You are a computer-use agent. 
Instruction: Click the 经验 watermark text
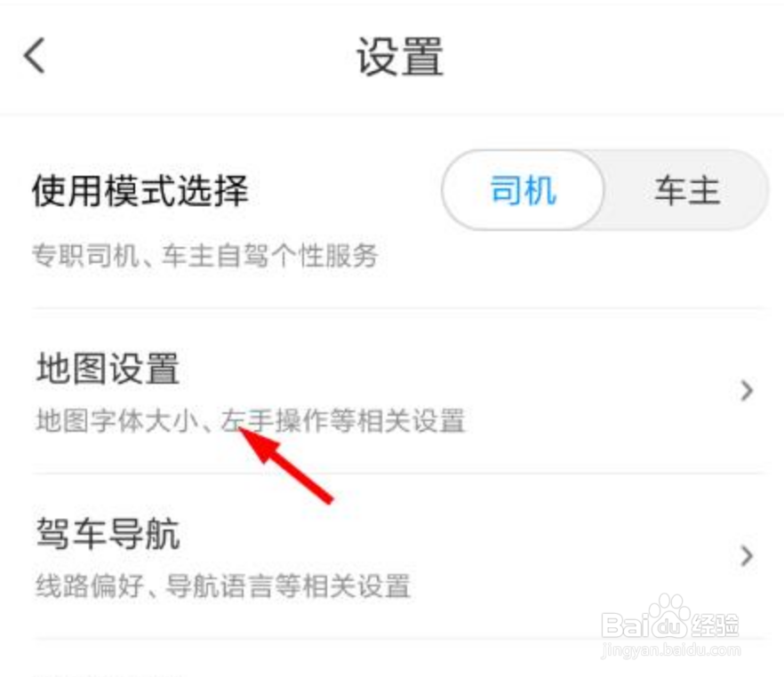point(715,625)
